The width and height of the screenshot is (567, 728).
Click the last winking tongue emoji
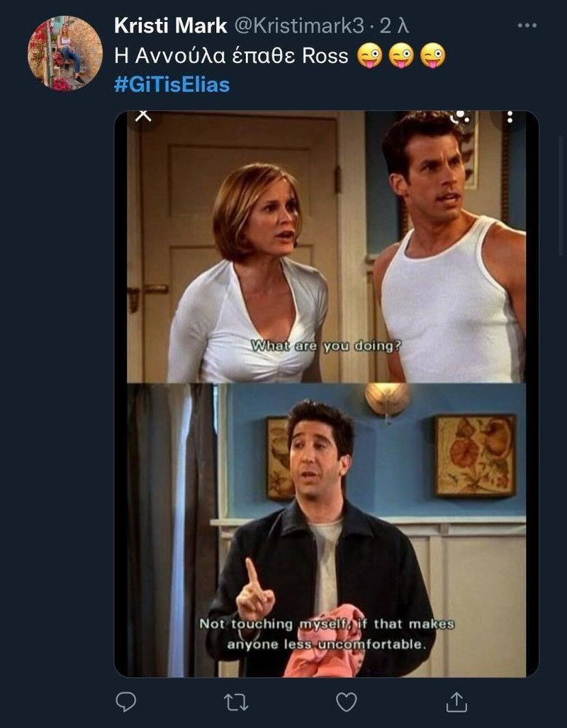tap(432, 56)
